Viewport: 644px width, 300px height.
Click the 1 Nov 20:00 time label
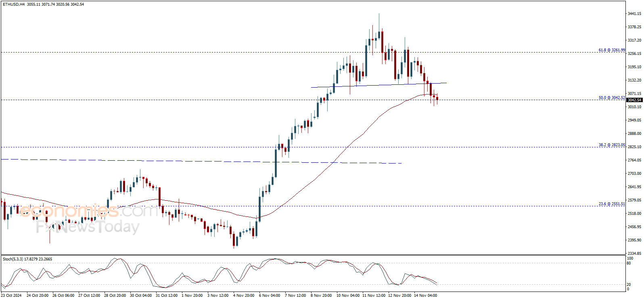pos(192,296)
